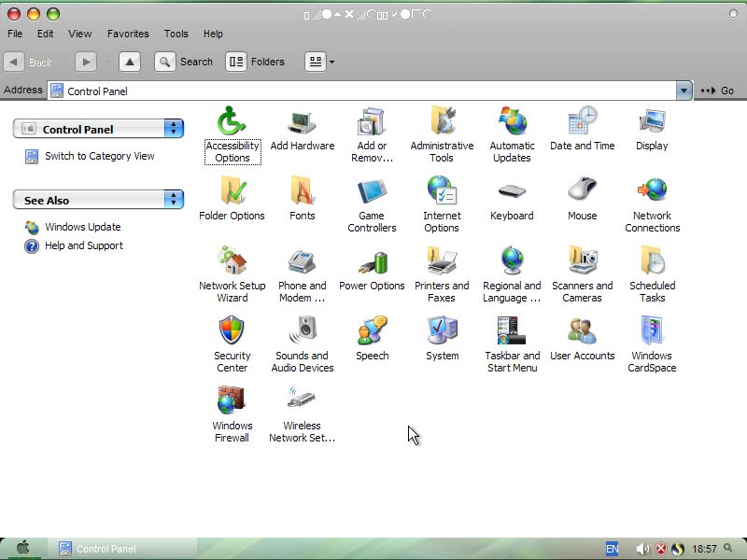
Task: Open Date and Time settings
Action: pos(582,129)
